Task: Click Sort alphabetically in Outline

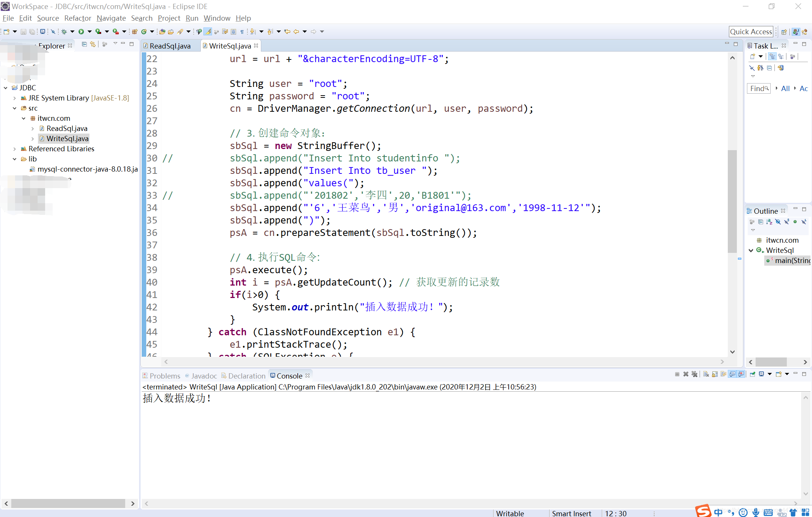Action: click(769, 222)
